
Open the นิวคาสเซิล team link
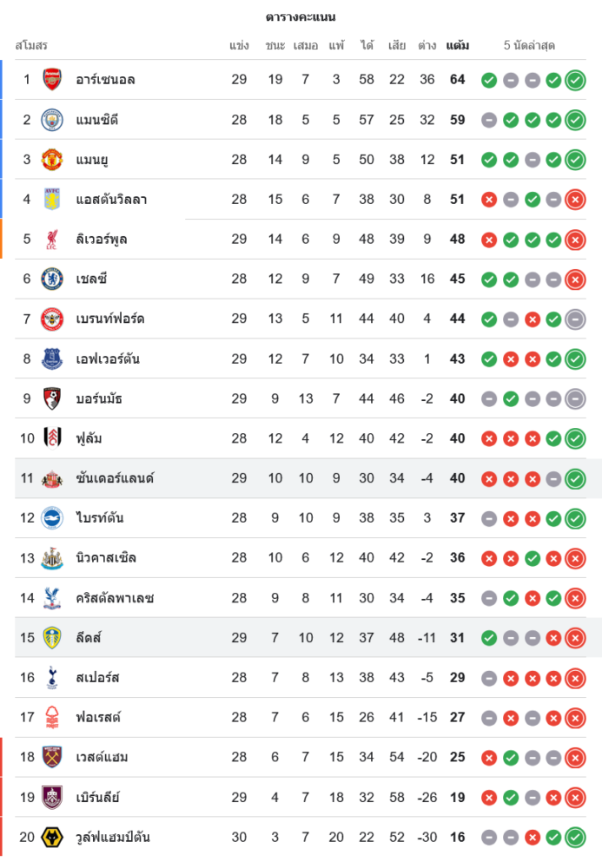[106, 558]
